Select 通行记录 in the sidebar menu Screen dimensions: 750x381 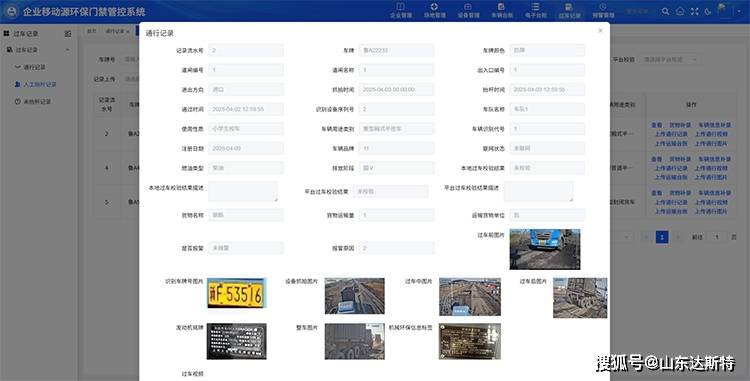34,67
